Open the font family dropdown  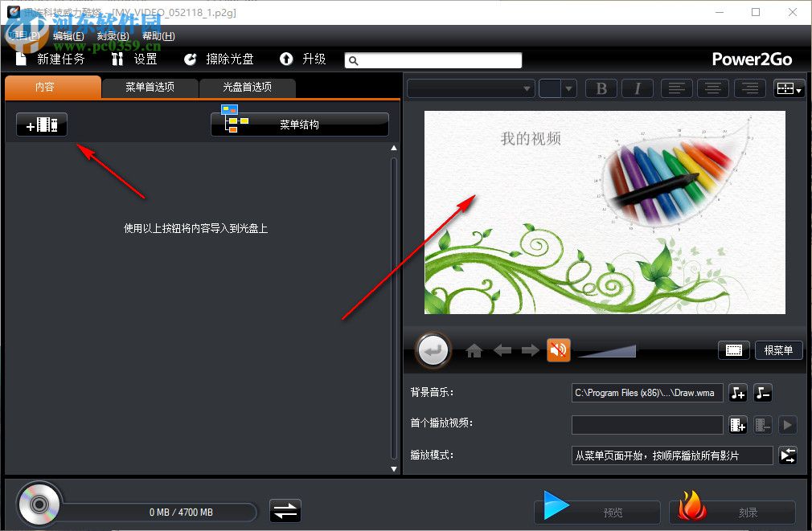(x=470, y=88)
